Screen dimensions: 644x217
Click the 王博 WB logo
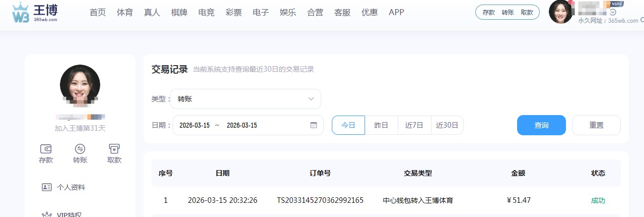(x=35, y=13)
